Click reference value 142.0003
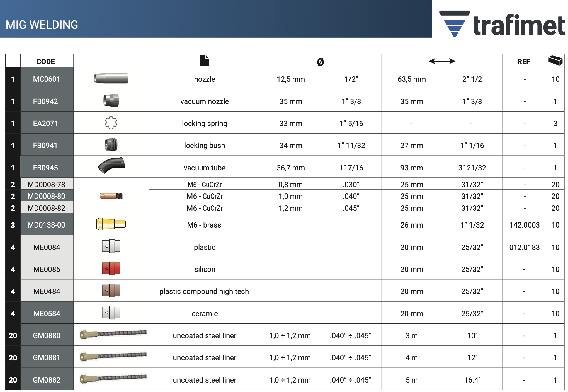 coord(525,225)
